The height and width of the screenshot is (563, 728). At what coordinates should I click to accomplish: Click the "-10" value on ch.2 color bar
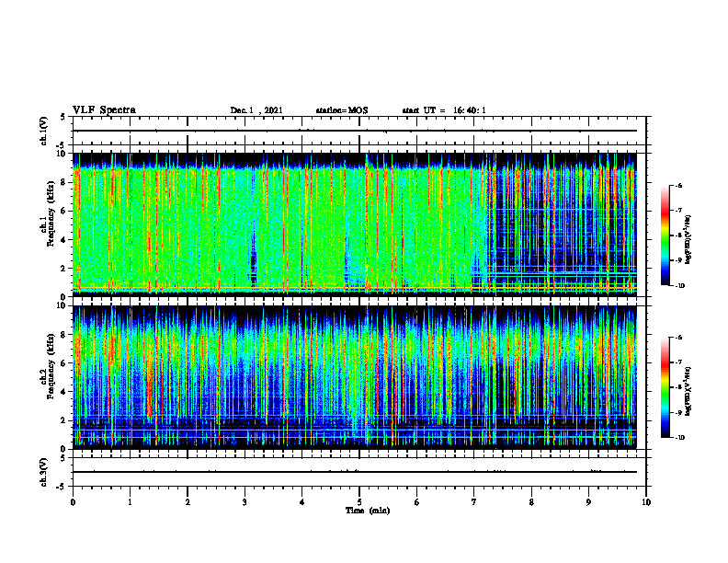[x=679, y=438]
